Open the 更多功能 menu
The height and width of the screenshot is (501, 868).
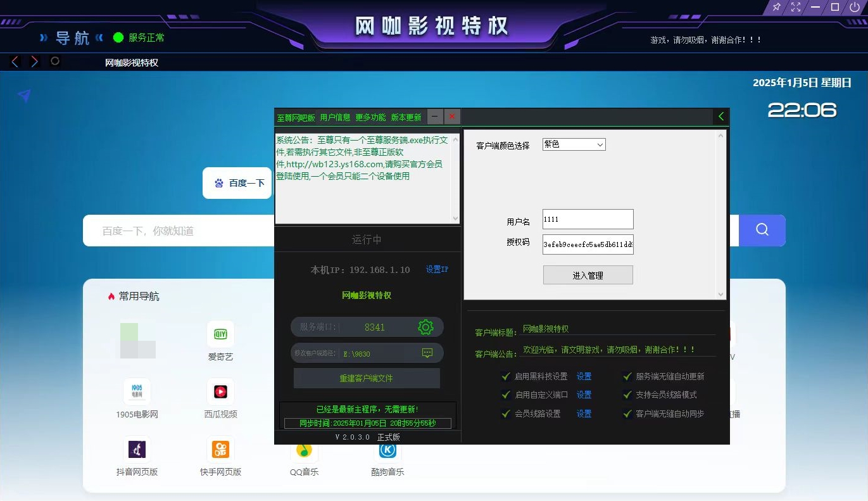(x=370, y=117)
